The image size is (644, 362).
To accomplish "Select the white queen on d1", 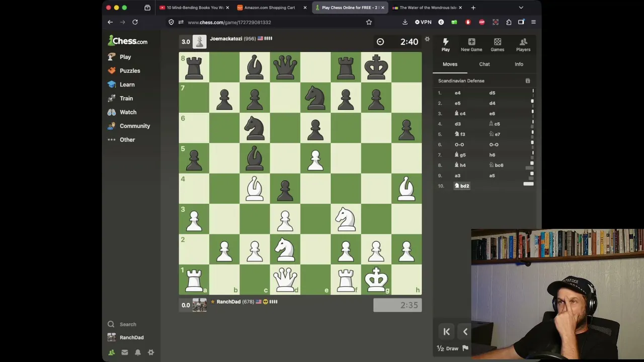I will pyautogui.click(x=285, y=279).
